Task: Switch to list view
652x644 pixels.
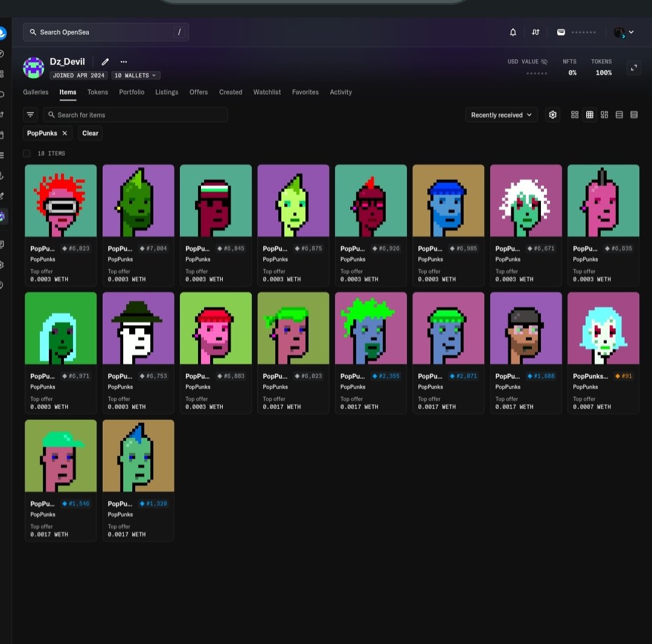Action: point(619,115)
